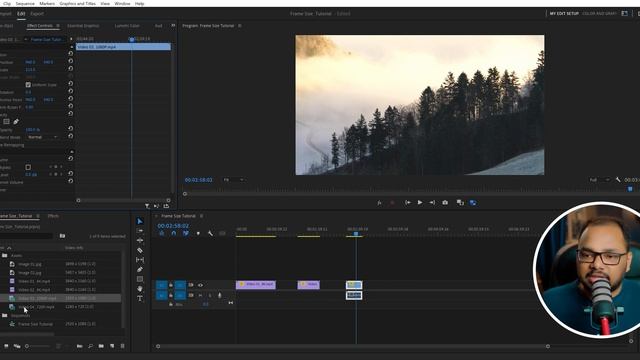Open Markers menu
The height and width of the screenshot is (360, 640).
coord(47,3)
